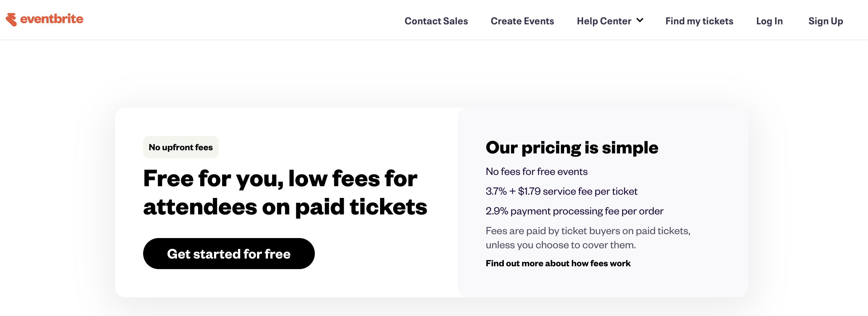Start with Get started for free button
This screenshot has height=316, width=868.
pos(229,254)
